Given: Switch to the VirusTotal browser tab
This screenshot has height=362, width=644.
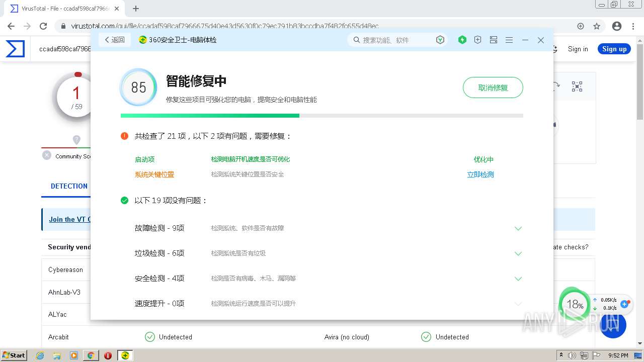Looking at the screenshot, I should pos(65,9).
